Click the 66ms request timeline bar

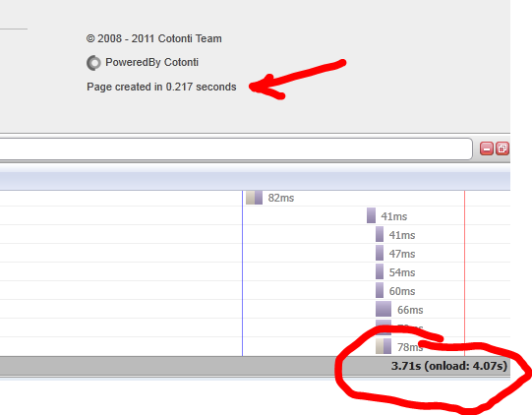(384, 309)
